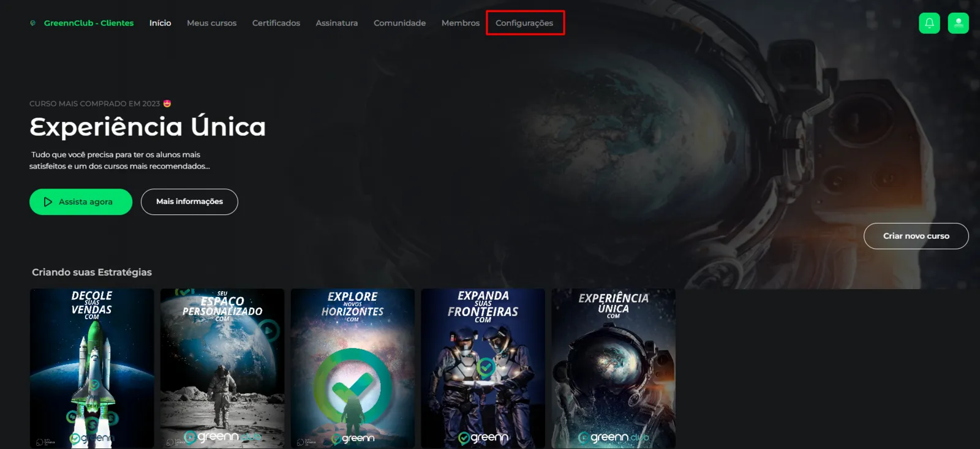Open the Decole suas Vendas course card

coord(92,368)
